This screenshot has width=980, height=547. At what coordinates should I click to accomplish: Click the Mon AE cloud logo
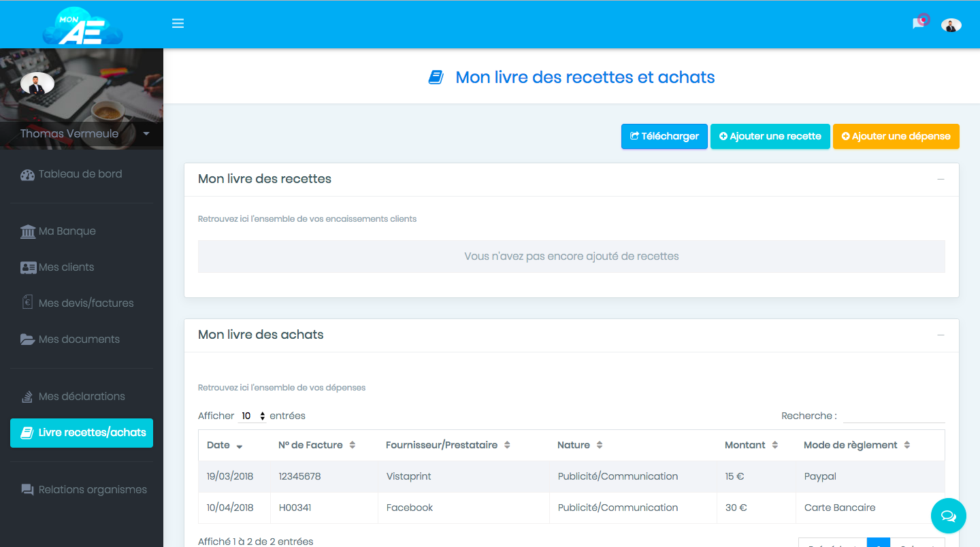pyautogui.click(x=82, y=26)
